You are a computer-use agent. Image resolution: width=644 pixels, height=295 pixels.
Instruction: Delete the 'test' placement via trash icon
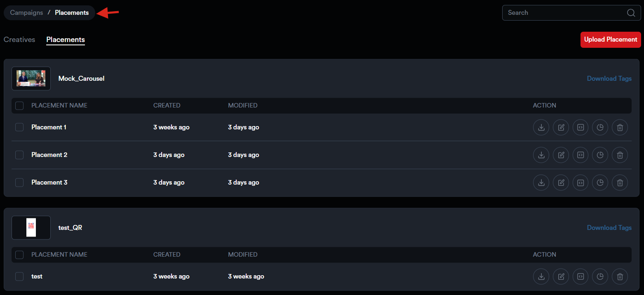click(620, 276)
